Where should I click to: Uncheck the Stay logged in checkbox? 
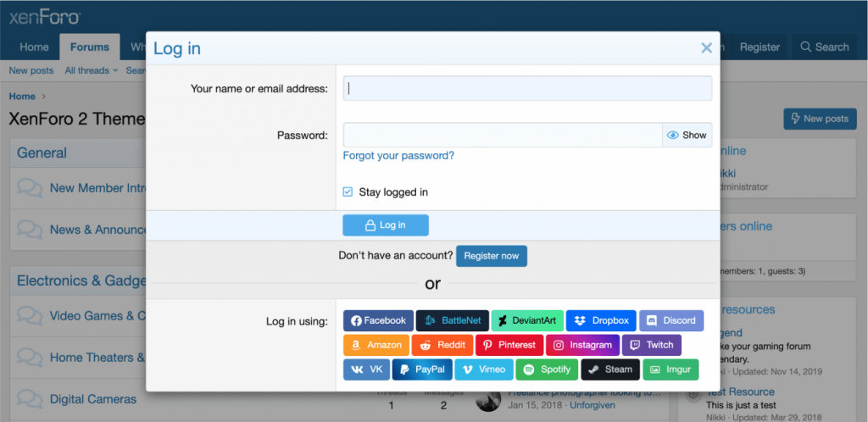(x=348, y=192)
